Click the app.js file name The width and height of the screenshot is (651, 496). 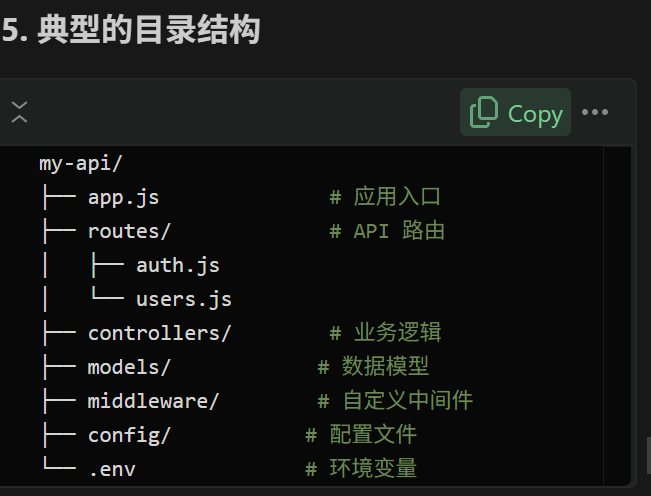(x=123, y=198)
